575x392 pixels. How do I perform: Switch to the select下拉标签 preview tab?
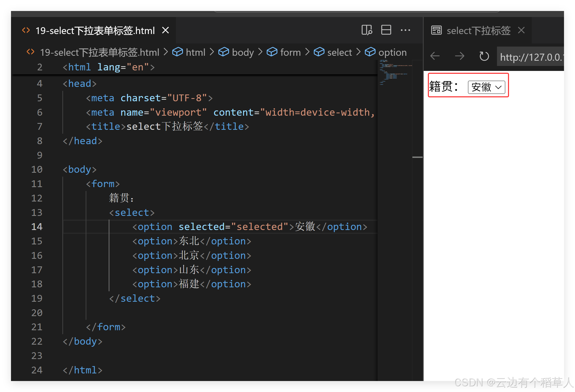point(478,30)
